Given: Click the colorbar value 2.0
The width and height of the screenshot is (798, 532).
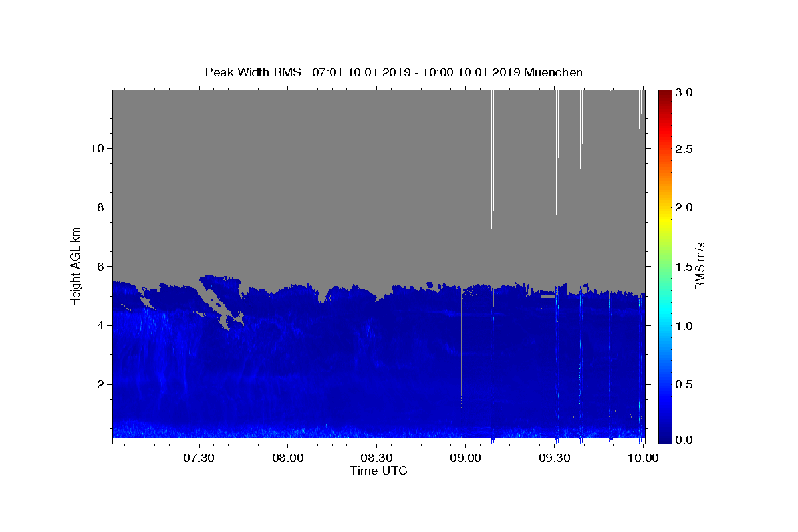Looking at the screenshot, I should tap(684, 207).
